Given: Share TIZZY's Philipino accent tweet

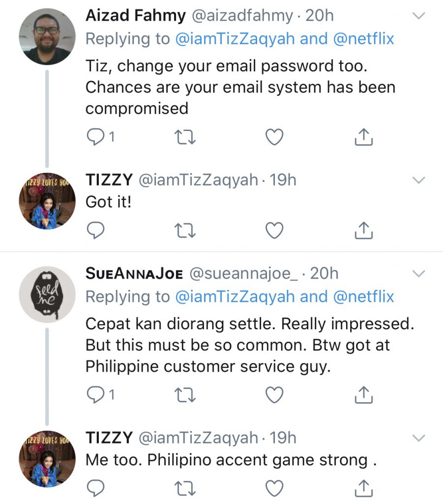Looking at the screenshot, I should coord(364,487).
